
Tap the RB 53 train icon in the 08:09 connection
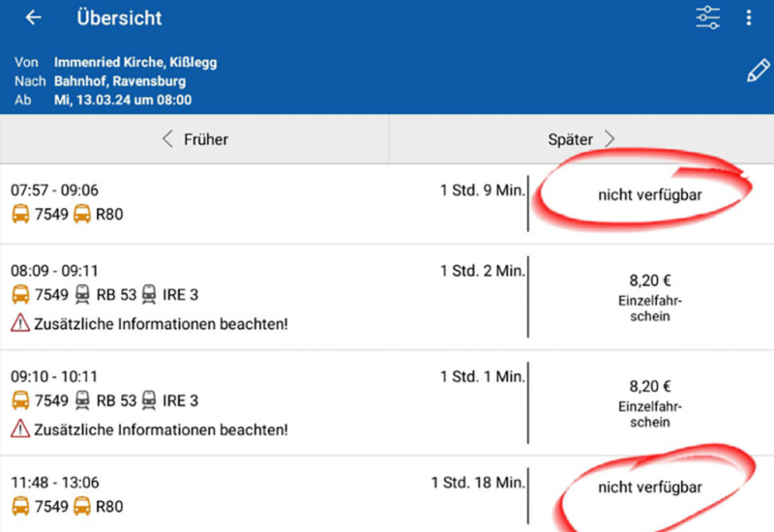click(83, 295)
